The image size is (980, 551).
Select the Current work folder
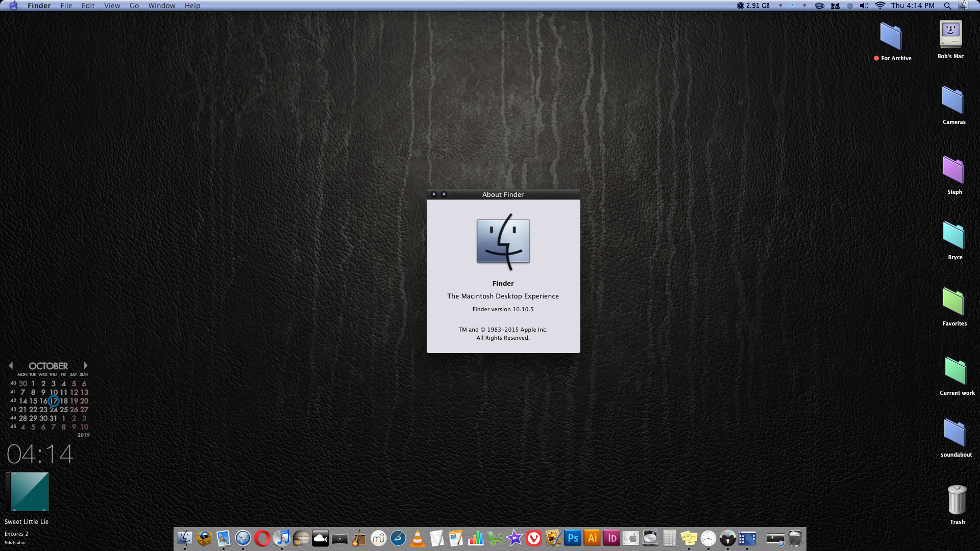pos(955,371)
